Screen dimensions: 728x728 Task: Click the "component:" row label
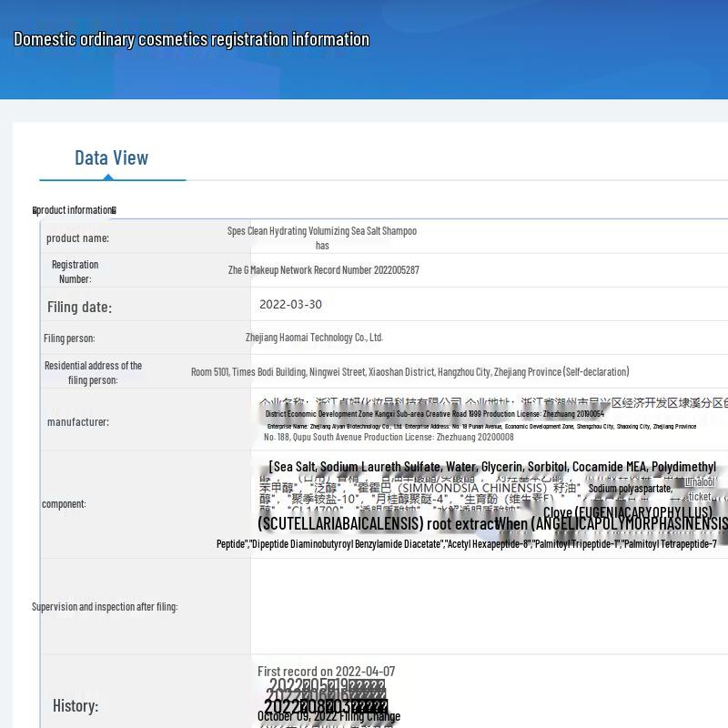pyautogui.click(x=64, y=504)
